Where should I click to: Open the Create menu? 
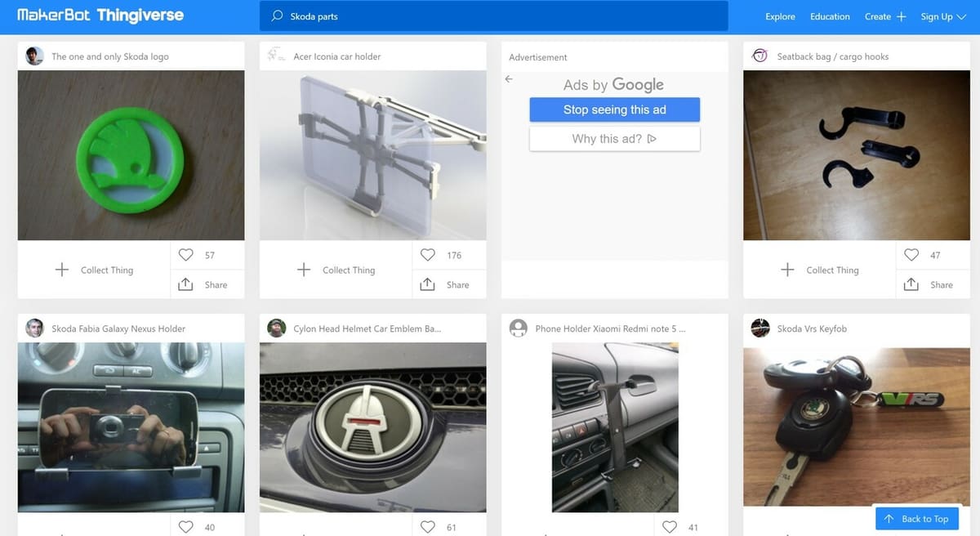[878, 16]
